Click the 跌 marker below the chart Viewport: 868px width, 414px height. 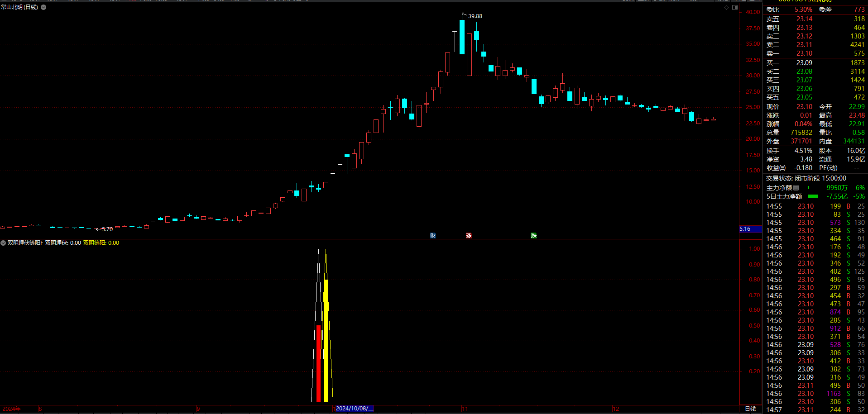534,235
